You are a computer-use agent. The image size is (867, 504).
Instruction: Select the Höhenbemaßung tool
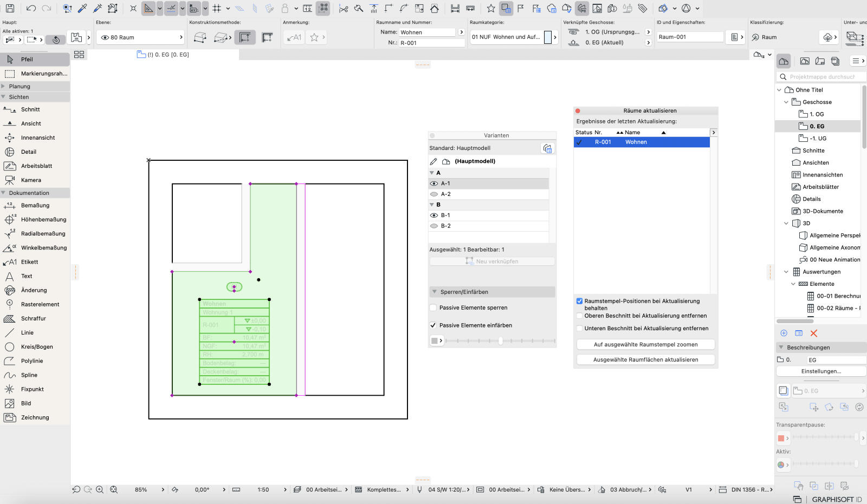click(35, 219)
